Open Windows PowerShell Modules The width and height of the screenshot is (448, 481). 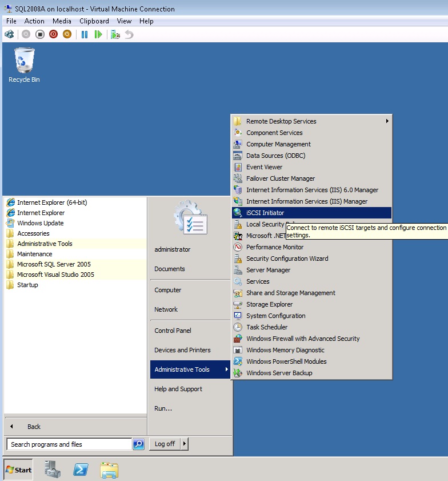pos(311,361)
